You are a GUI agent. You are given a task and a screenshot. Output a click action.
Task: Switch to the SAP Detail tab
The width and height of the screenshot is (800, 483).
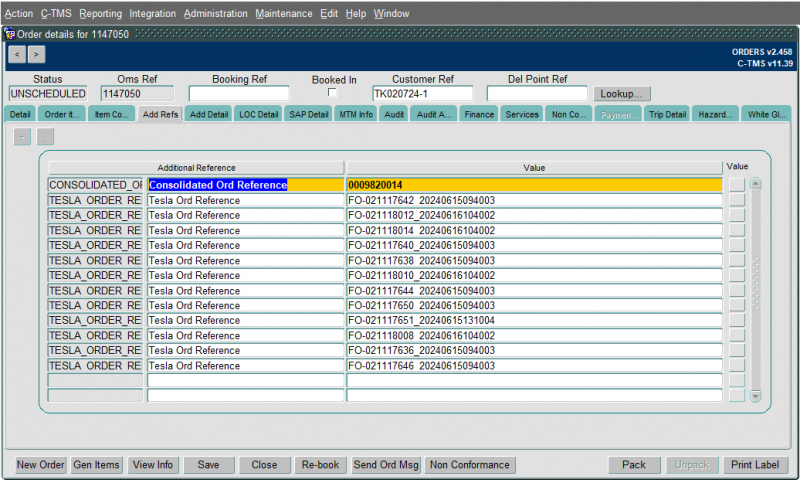coord(309,114)
